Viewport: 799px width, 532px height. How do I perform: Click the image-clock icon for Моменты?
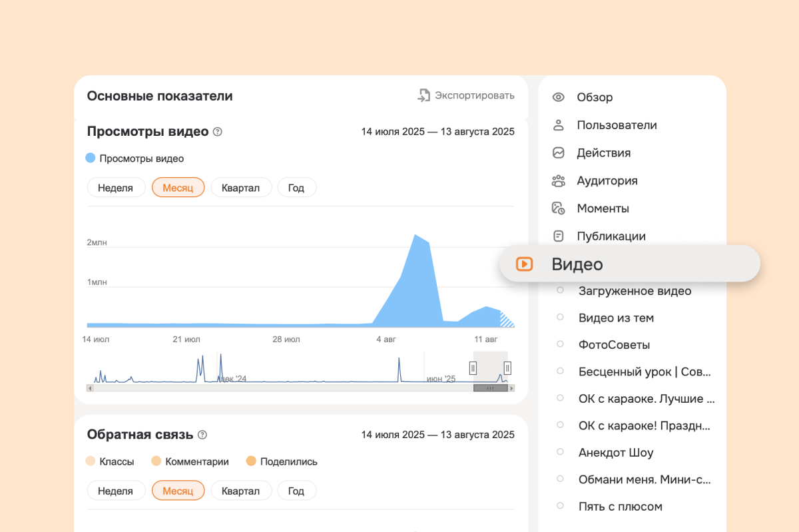pyautogui.click(x=559, y=208)
